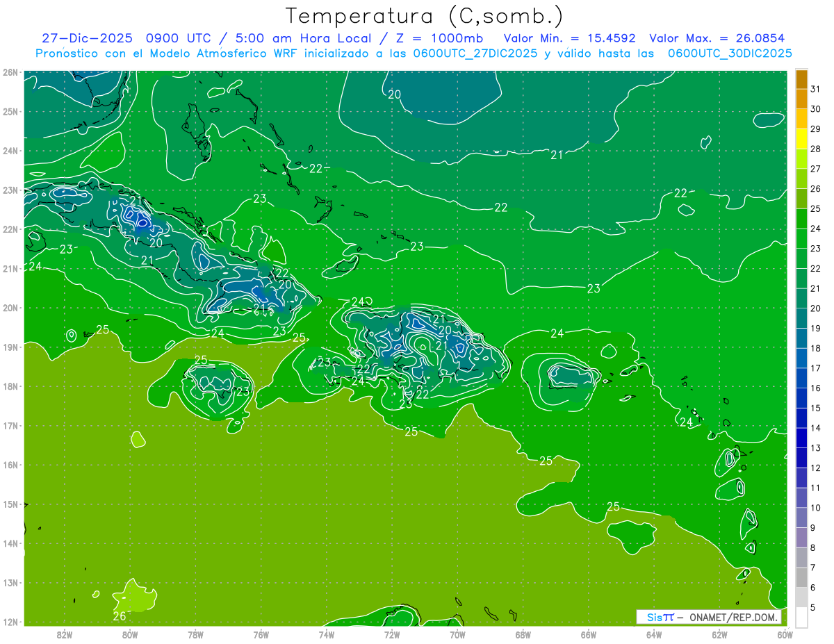Click the 68W longitude axis label

pyautogui.click(x=523, y=635)
